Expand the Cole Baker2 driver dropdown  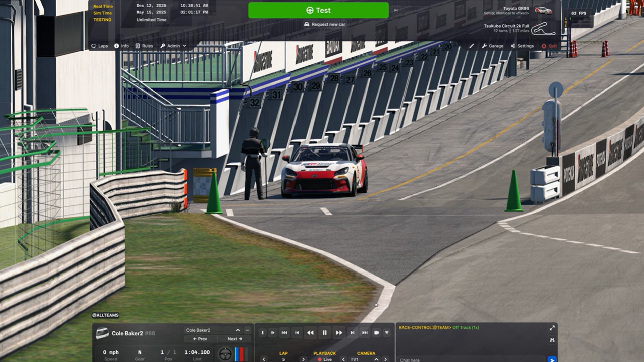pos(213,330)
